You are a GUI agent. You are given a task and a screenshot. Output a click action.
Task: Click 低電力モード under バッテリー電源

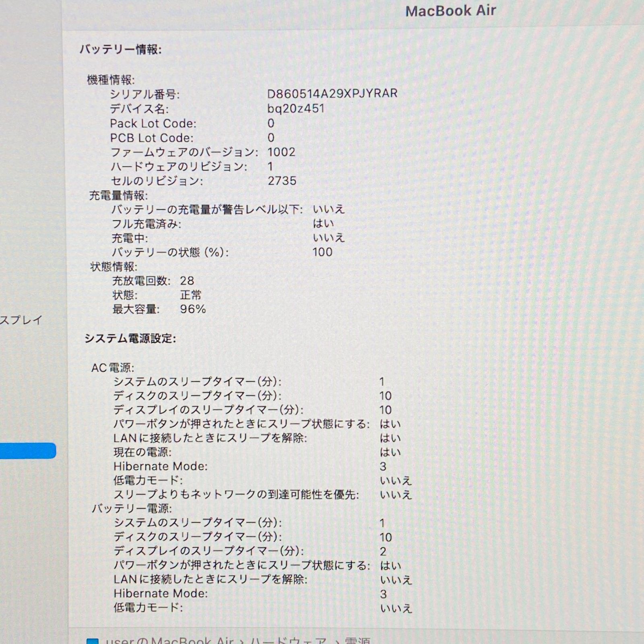pyautogui.click(x=148, y=608)
